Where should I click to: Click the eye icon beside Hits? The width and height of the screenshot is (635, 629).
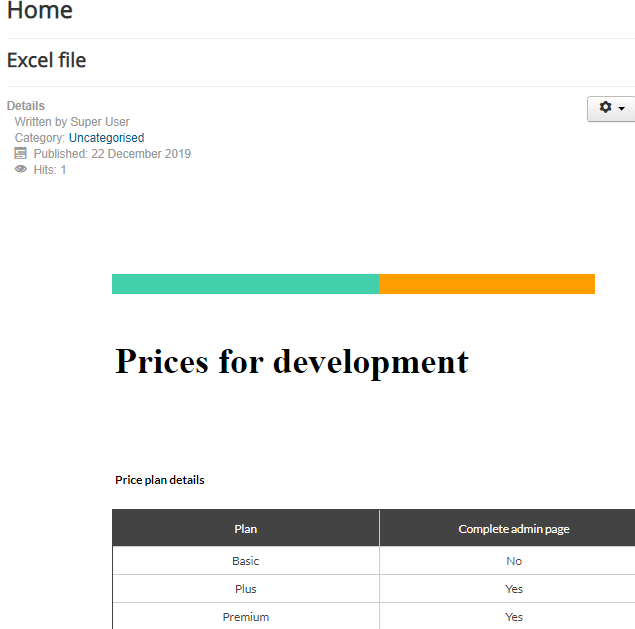click(21, 169)
